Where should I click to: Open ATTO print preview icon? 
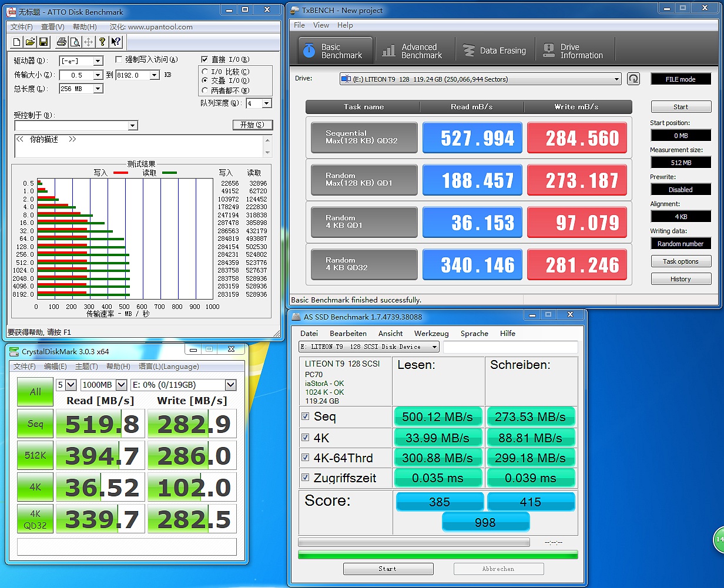coord(75,42)
